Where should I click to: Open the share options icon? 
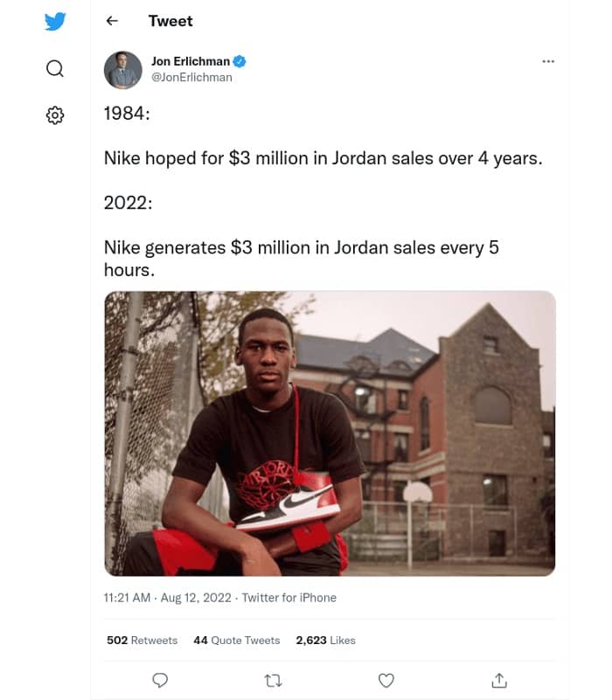(499, 680)
